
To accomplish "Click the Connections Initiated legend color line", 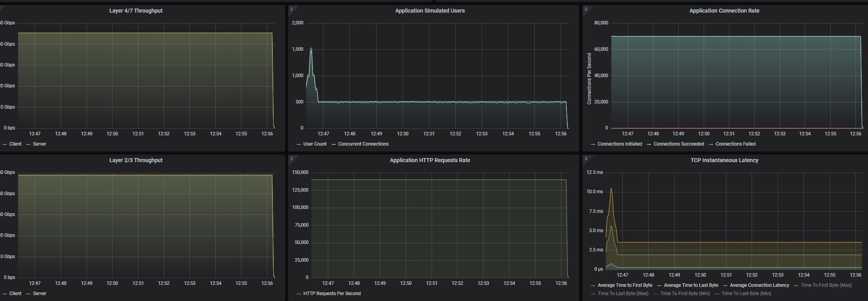I will [x=593, y=144].
